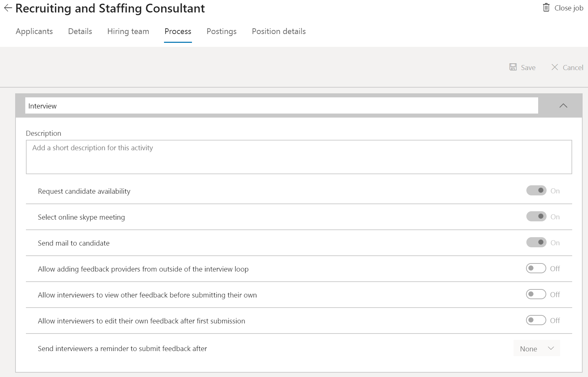Open the Details tab
588x377 pixels.
tap(80, 31)
